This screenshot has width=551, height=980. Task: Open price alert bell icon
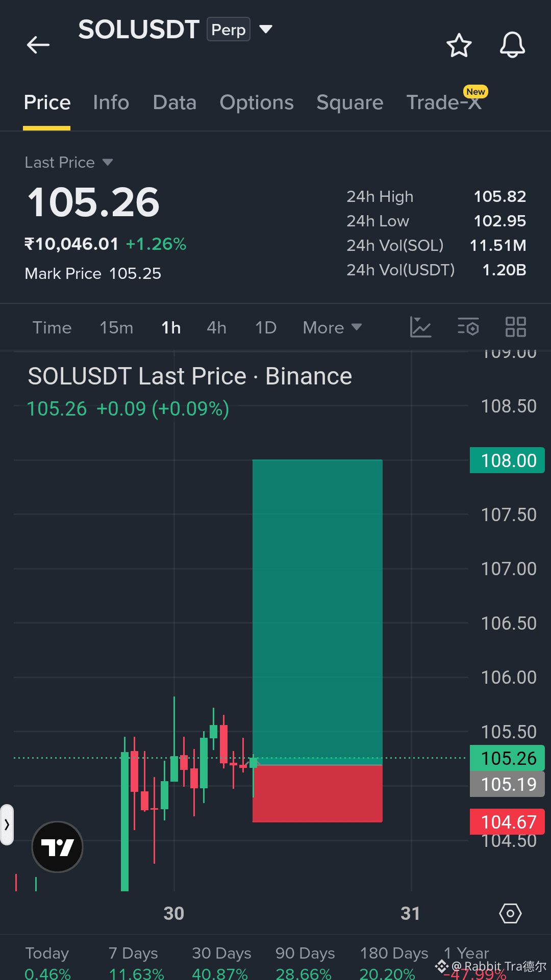coord(512,45)
